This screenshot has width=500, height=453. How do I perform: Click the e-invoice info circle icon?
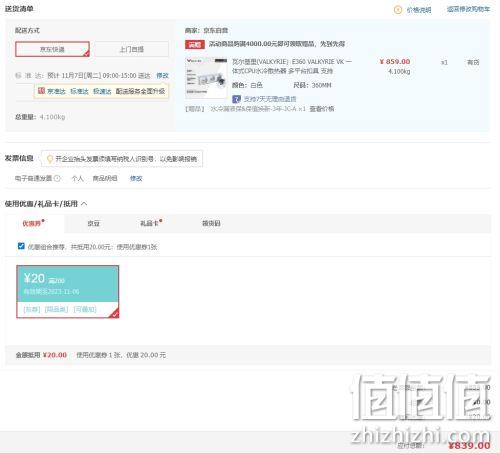tap(57, 178)
